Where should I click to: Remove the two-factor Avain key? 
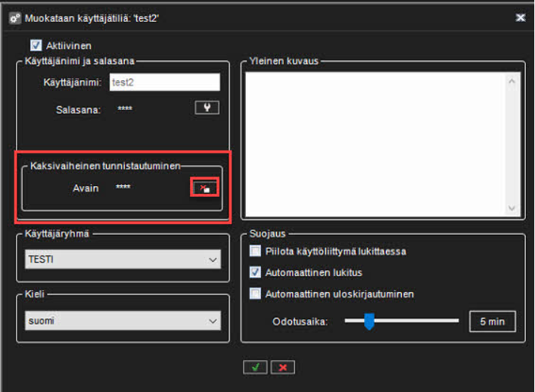(204, 188)
